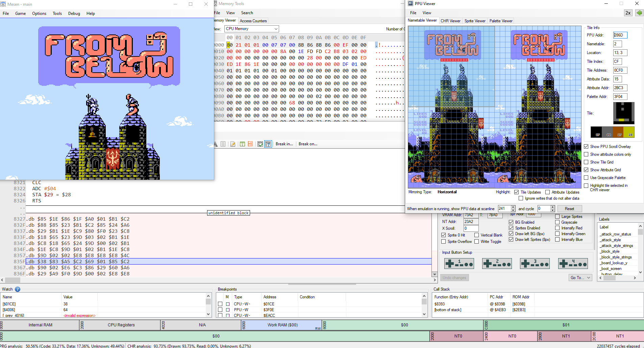Switch to the Palette Viewer tab

(501, 21)
